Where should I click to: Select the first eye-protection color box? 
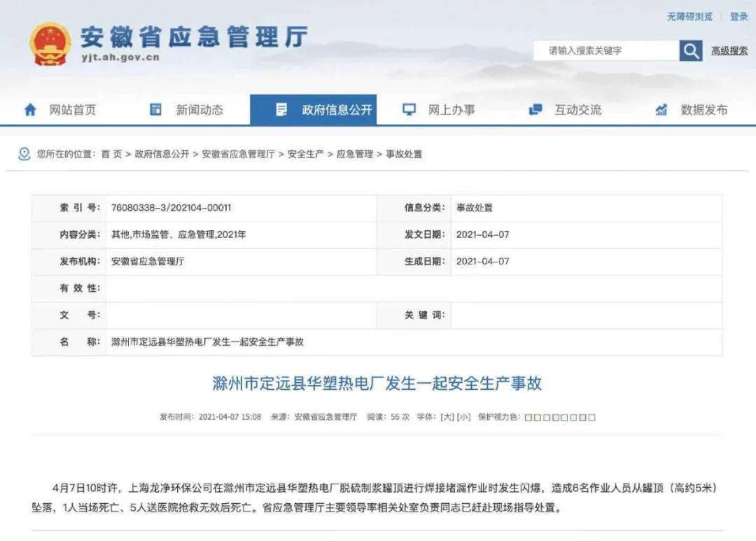(x=528, y=418)
